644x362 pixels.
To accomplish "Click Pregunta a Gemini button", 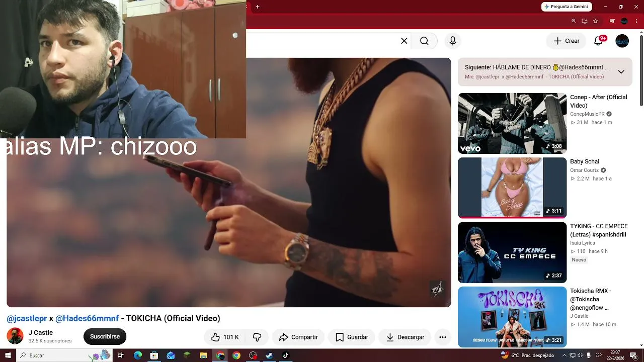I will pos(567,7).
